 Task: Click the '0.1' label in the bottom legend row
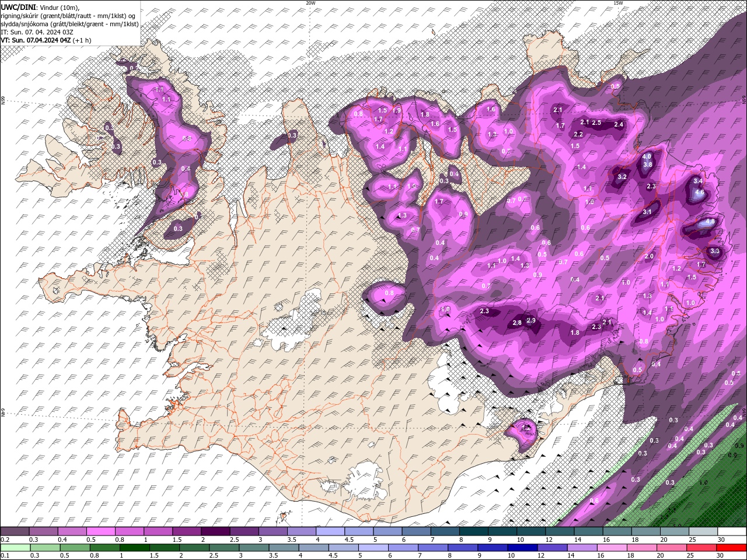(5, 556)
